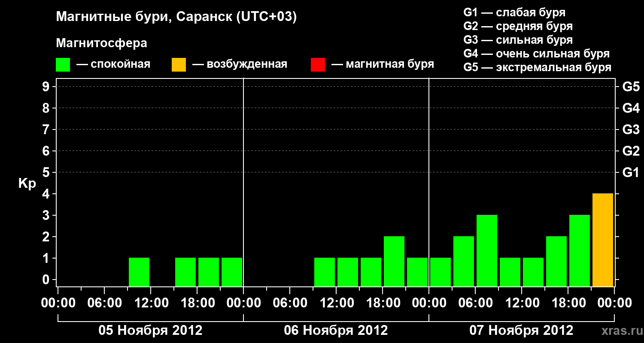Click the chart title Магнитные бури, Саранск

176,17
